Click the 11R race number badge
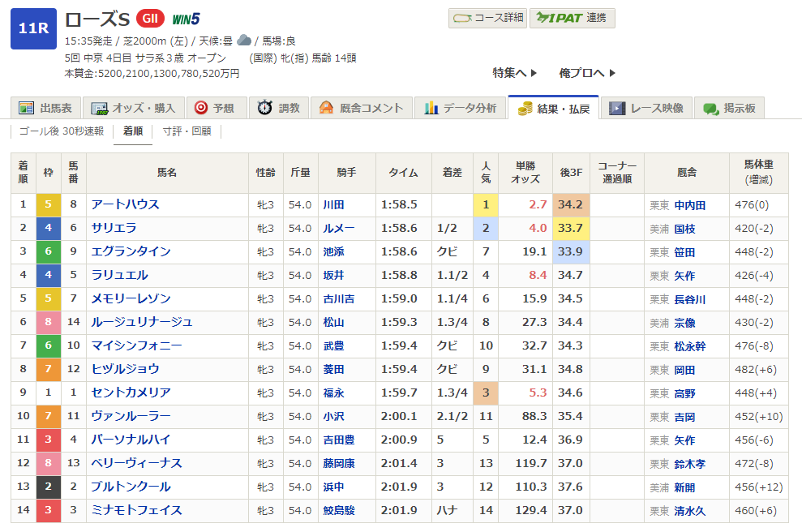Viewport: 802px width, 532px height. click(33, 28)
